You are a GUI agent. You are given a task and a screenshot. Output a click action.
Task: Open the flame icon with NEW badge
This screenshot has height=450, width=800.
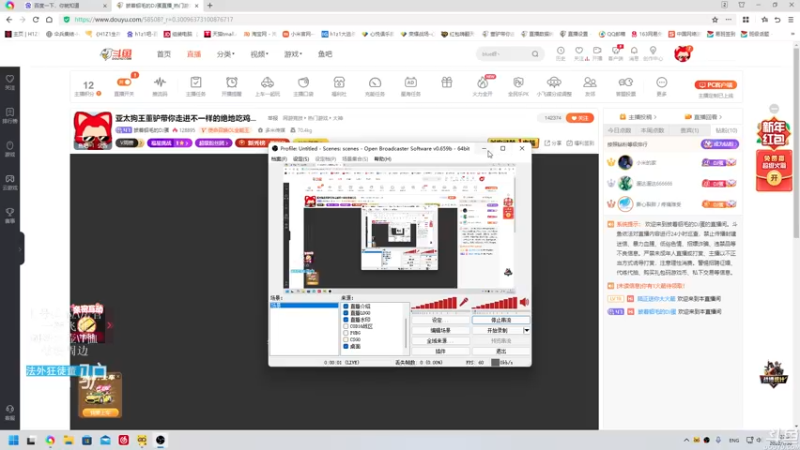[x=483, y=82]
